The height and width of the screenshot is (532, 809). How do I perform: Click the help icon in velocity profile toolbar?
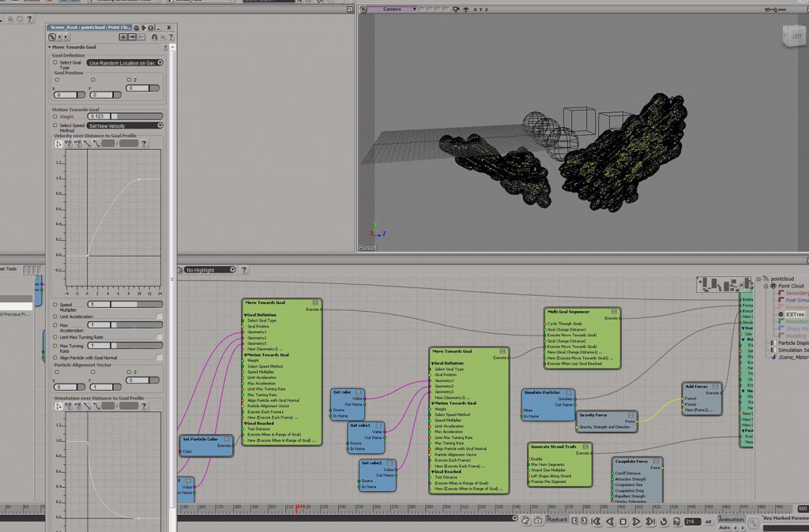click(x=143, y=144)
